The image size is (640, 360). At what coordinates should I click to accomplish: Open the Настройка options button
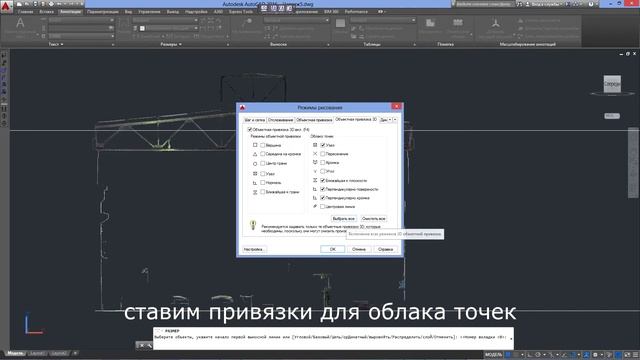(x=254, y=249)
